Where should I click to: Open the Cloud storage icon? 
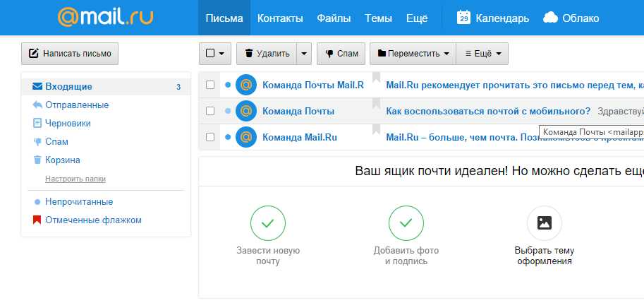point(552,18)
